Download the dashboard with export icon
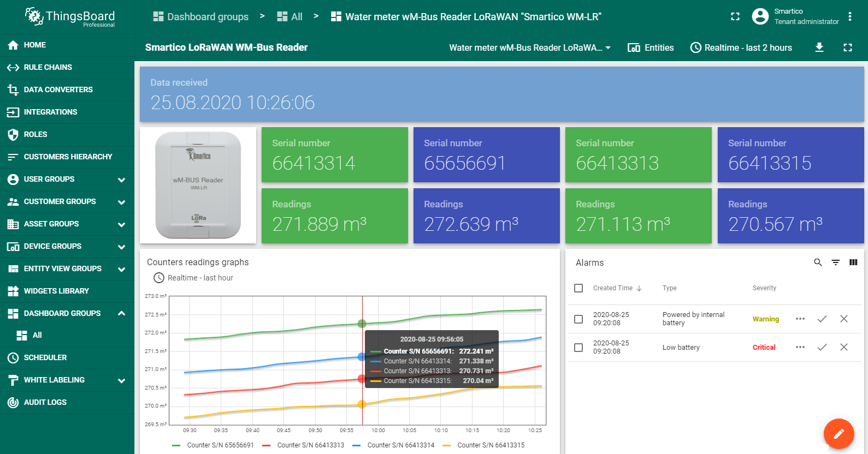 819,47
